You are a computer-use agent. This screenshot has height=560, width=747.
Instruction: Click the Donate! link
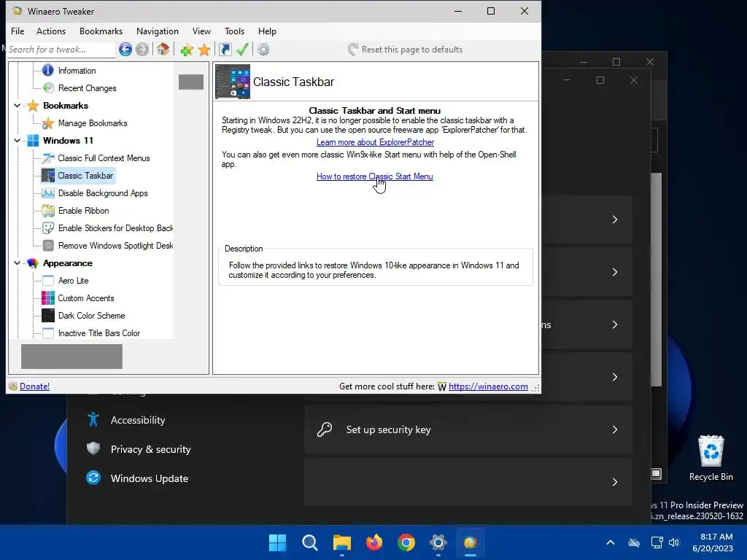point(34,386)
